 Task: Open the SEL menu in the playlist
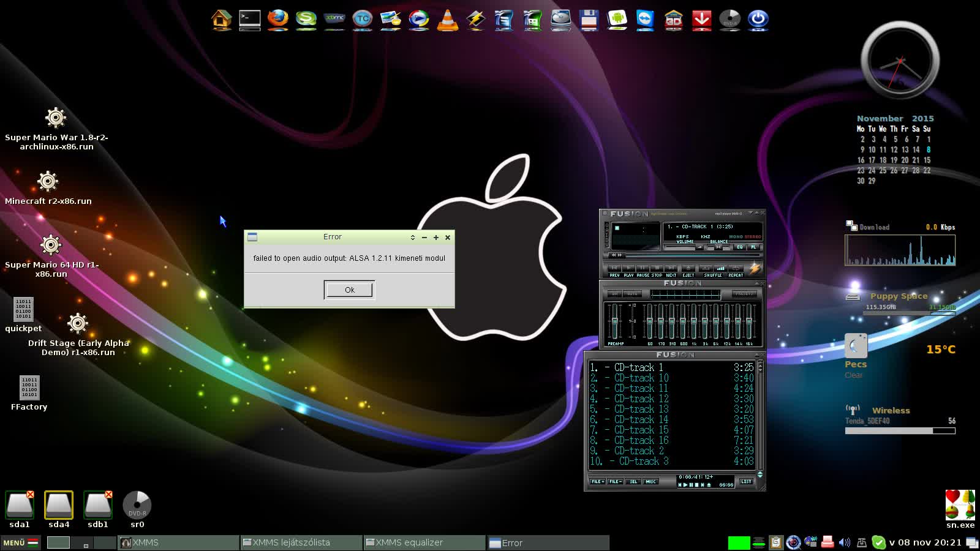click(x=633, y=481)
